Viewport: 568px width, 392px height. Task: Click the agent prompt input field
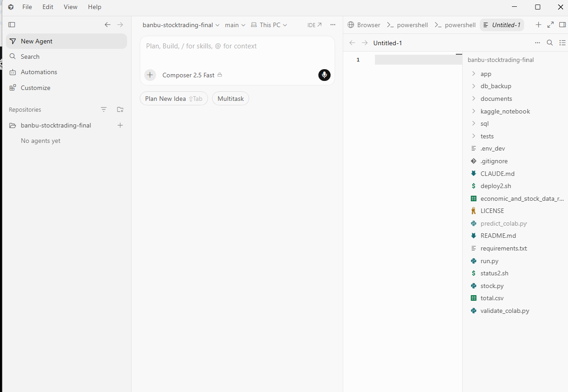click(237, 52)
